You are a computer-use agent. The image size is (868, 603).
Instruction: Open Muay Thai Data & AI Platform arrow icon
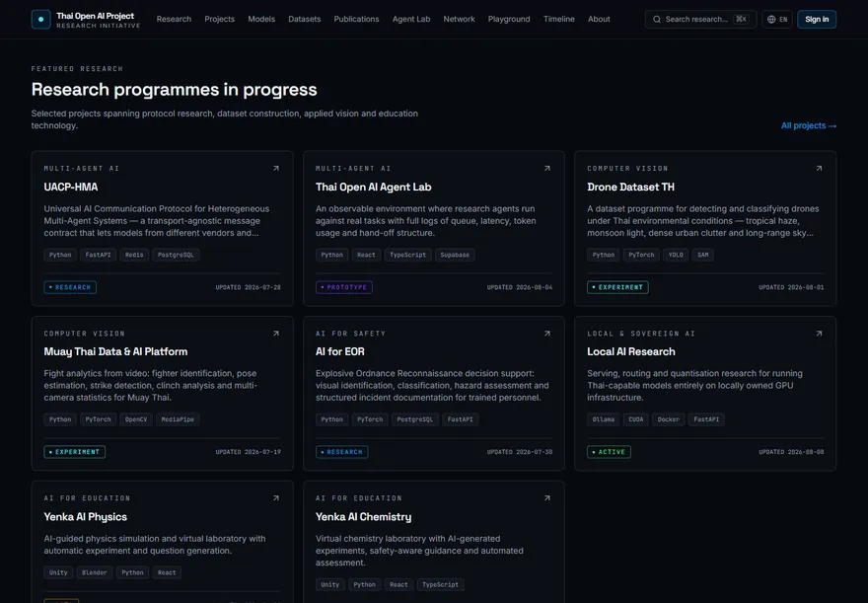[x=275, y=334]
